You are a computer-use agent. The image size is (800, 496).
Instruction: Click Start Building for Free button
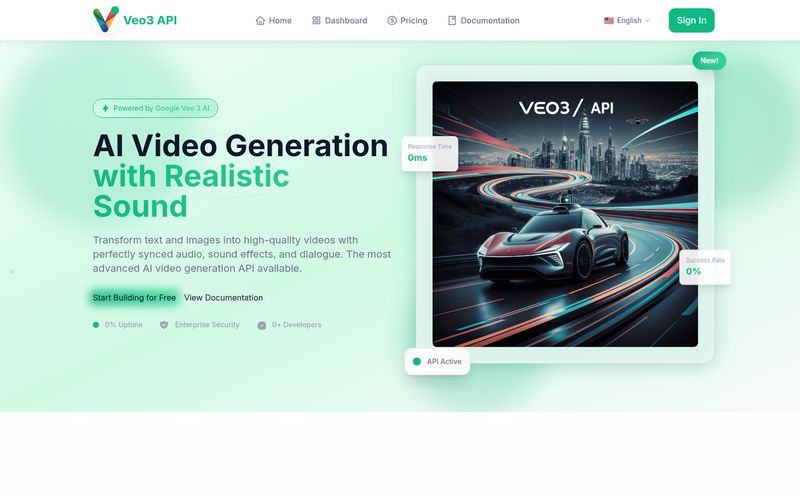pos(134,297)
